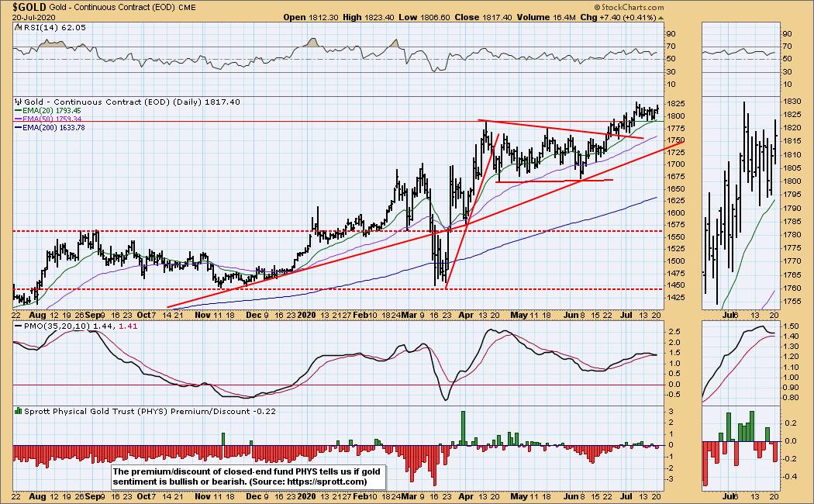Select the blue EMA(200) legend line swatch

18,128
